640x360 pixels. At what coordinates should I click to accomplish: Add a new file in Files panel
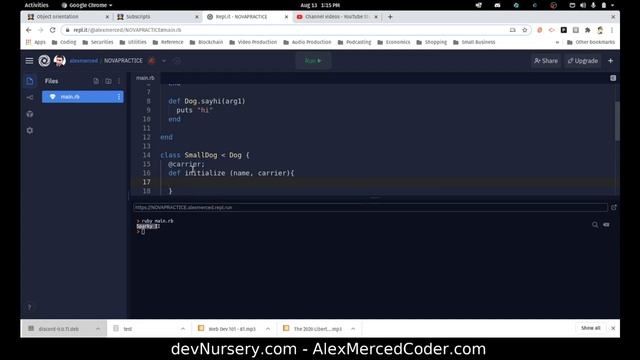[96, 81]
